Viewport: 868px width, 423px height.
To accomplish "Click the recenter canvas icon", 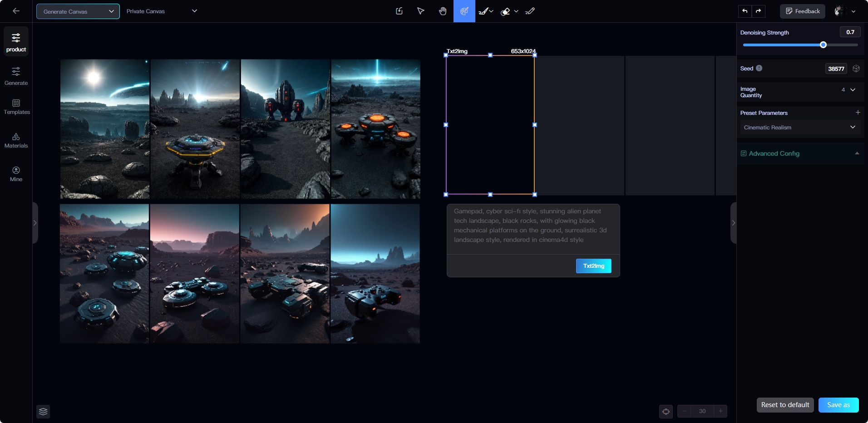I will (666, 412).
